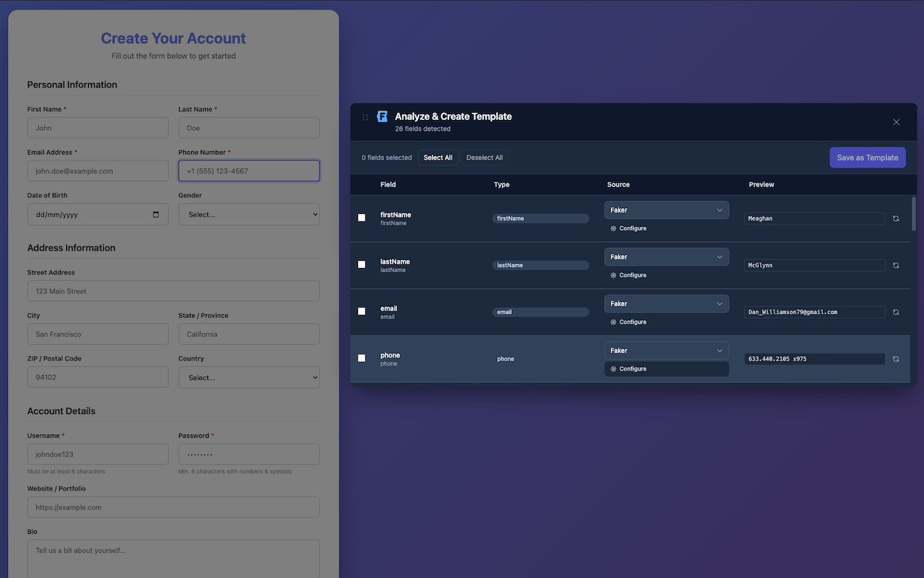Regenerate the email preview value
Image resolution: width=924 pixels, height=578 pixels.
tap(896, 311)
